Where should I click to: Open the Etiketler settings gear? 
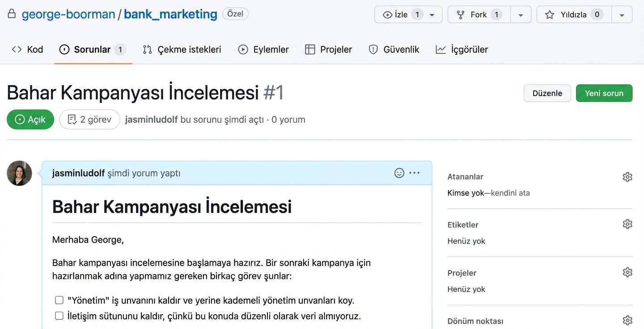click(627, 224)
